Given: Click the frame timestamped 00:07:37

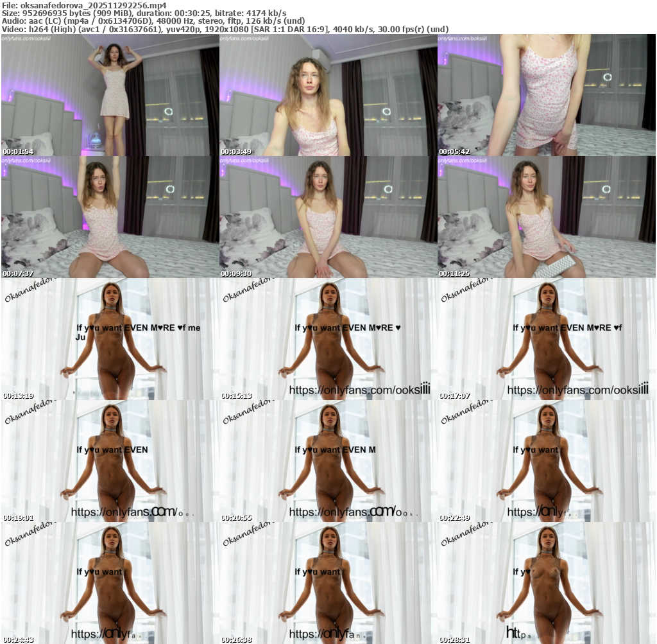Looking at the screenshot, I should pyautogui.click(x=110, y=217).
